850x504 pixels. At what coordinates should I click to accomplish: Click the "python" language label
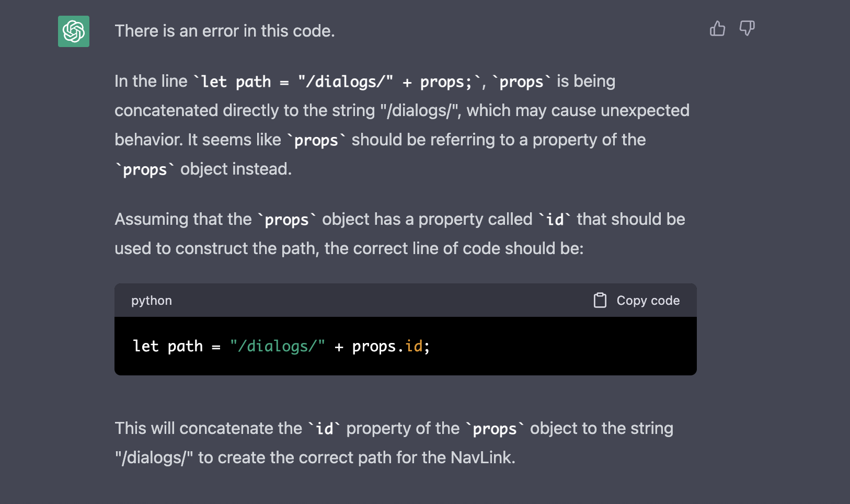point(152,301)
